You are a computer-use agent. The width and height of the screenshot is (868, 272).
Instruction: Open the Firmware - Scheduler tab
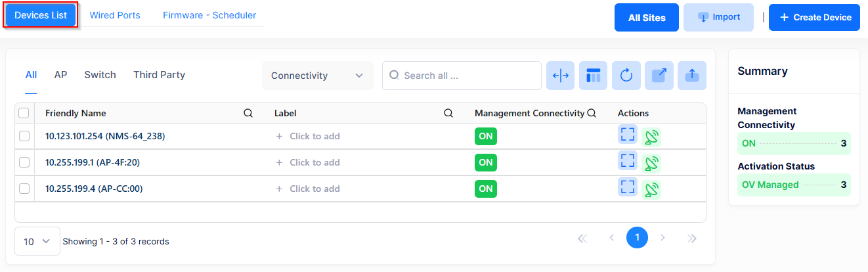pyautogui.click(x=209, y=15)
